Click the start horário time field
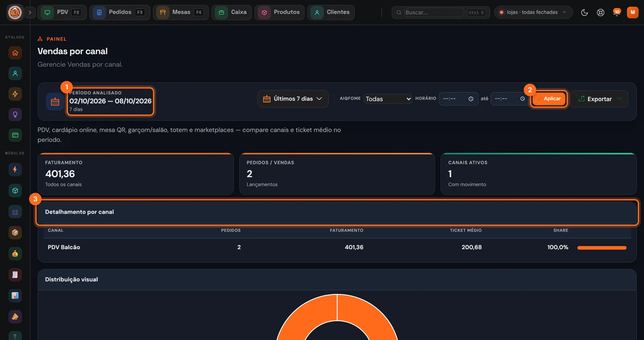The width and height of the screenshot is (644, 340). pos(458,99)
